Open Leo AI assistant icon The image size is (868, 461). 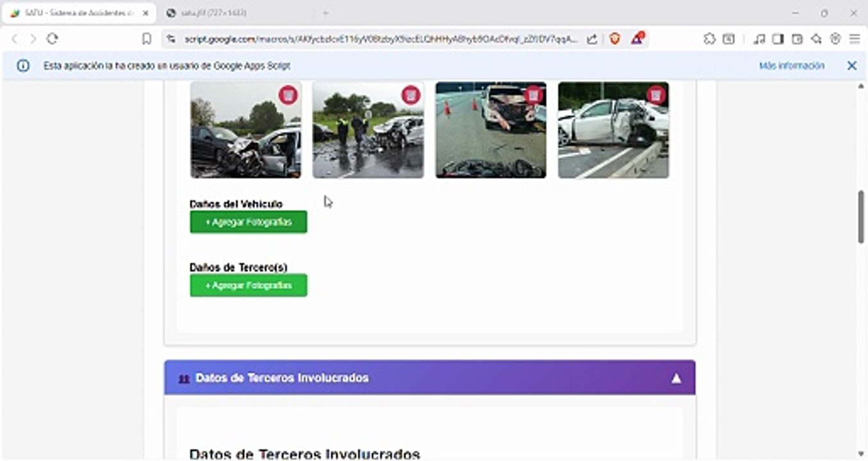(x=816, y=39)
